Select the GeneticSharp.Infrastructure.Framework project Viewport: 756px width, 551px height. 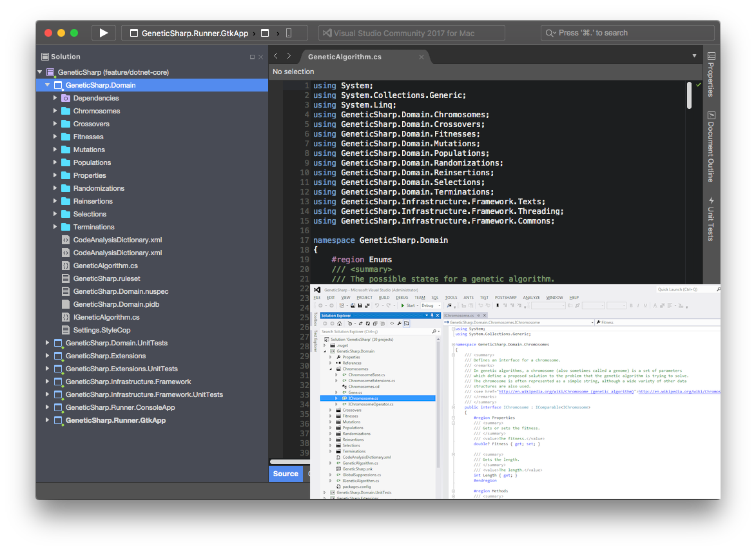(x=128, y=382)
